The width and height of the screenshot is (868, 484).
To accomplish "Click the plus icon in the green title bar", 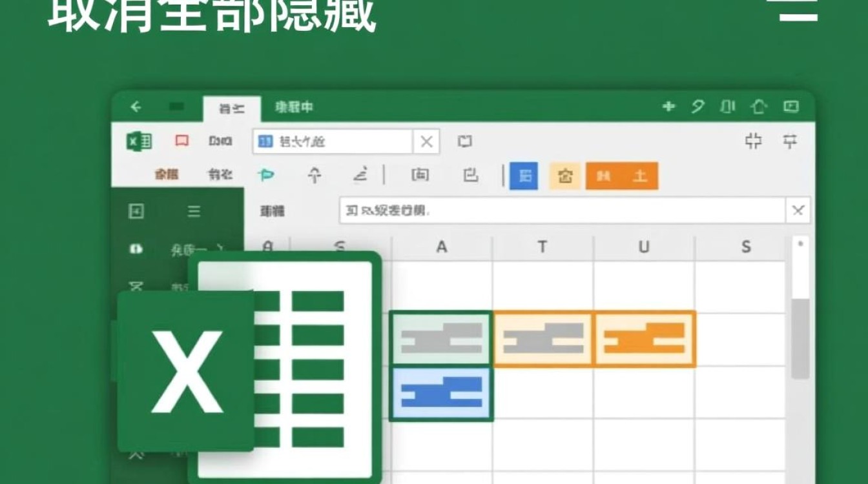I will pos(668,106).
